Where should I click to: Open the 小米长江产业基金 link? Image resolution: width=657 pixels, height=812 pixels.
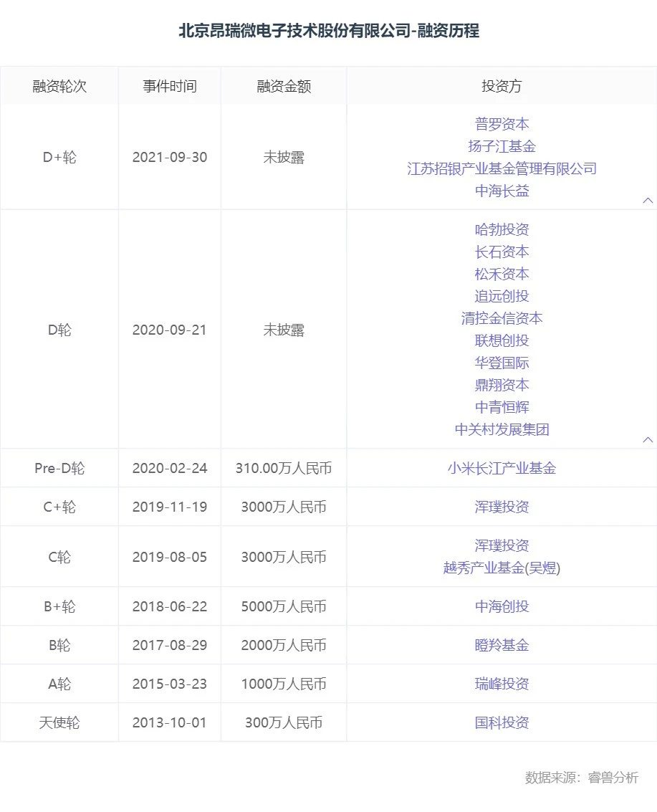coord(502,468)
